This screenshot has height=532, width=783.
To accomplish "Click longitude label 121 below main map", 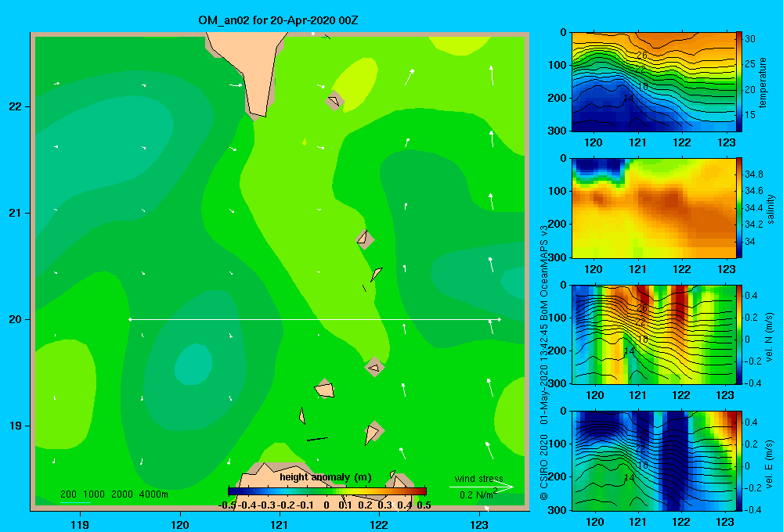I will [280, 524].
